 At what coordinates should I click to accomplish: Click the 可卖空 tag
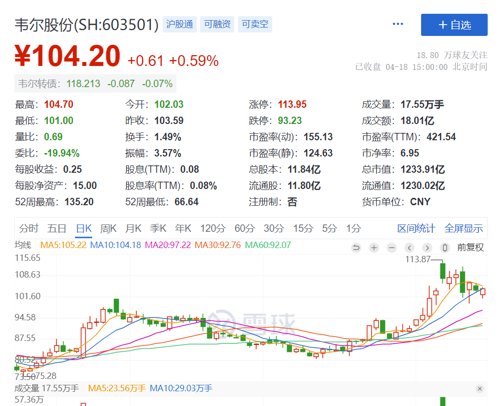[255, 24]
